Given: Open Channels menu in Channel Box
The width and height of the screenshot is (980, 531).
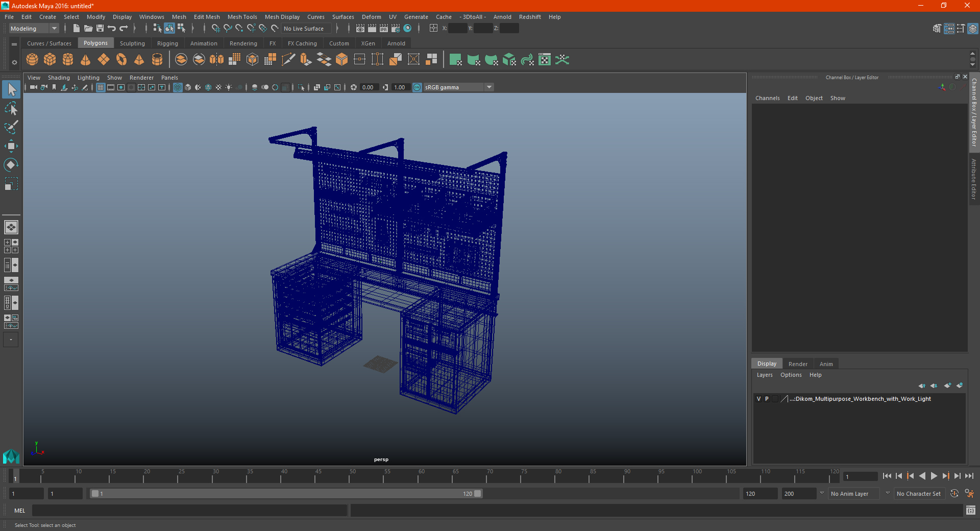Looking at the screenshot, I should (767, 98).
